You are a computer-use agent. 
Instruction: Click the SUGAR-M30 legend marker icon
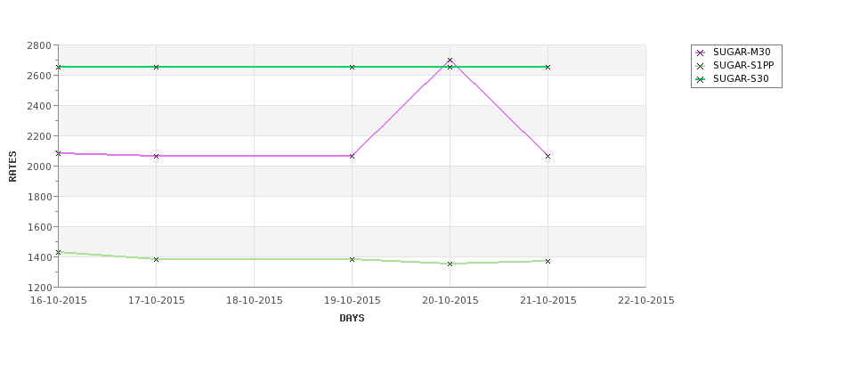(700, 53)
